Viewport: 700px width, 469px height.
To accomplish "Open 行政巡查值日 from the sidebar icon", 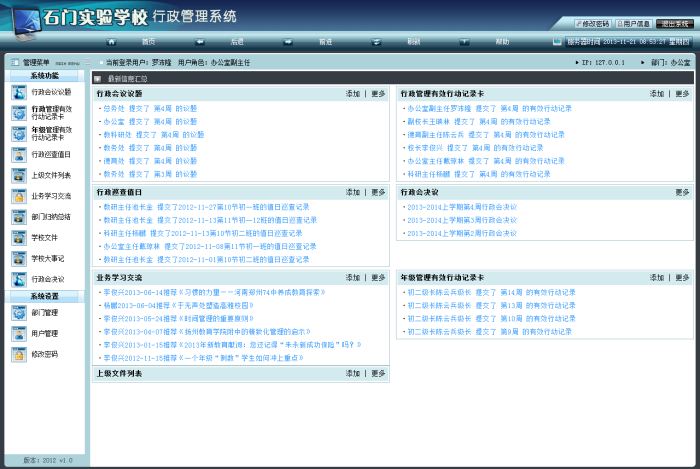I will 19,154.
